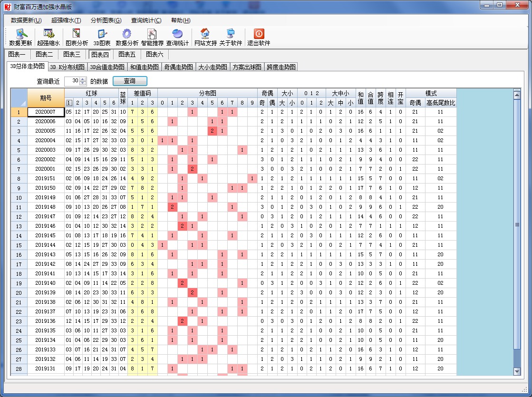532x397 pixels.
Task: Select the row for 期号 2020004
Action: pyautogui.click(x=45, y=141)
